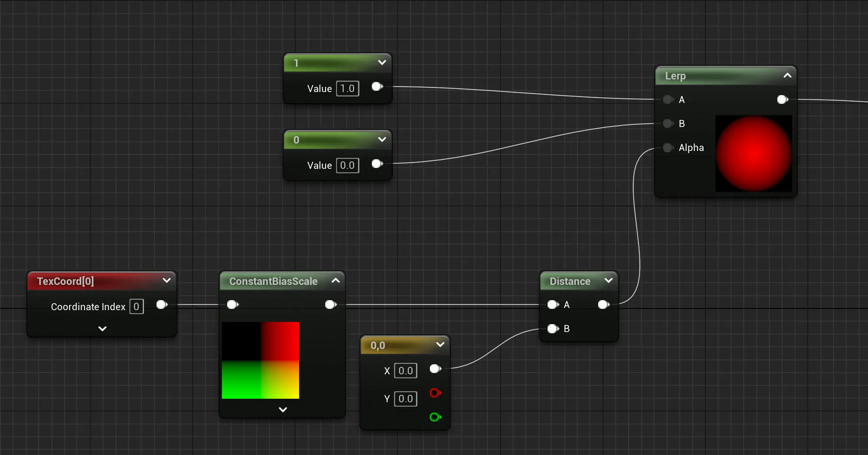Screen dimensions: 868x455
Task: Click the Lerp node's A input pin
Action: (x=667, y=99)
